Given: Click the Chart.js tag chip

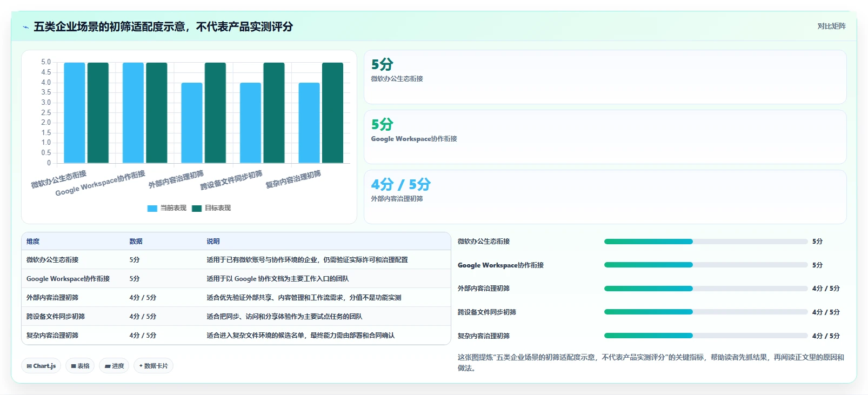Looking at the screenshot, I should (x=41, y=366).
